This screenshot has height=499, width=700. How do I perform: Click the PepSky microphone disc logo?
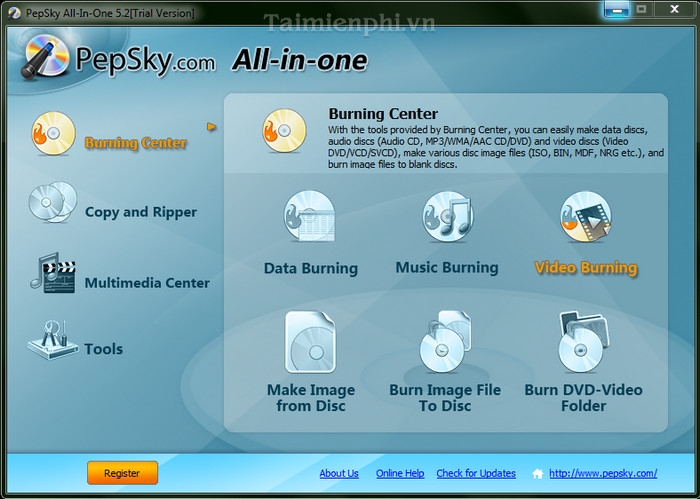[x=45, y=58]
